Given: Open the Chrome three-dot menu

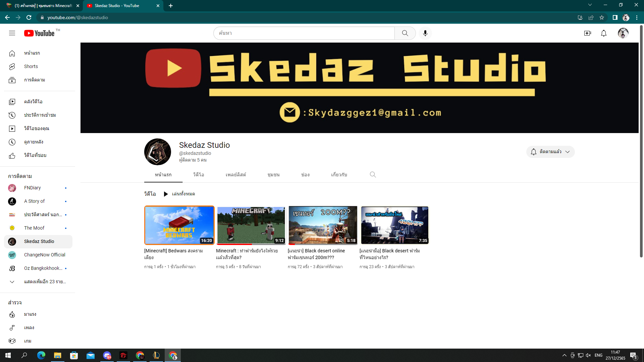Looking at the screenshot, I should [637, 17].
